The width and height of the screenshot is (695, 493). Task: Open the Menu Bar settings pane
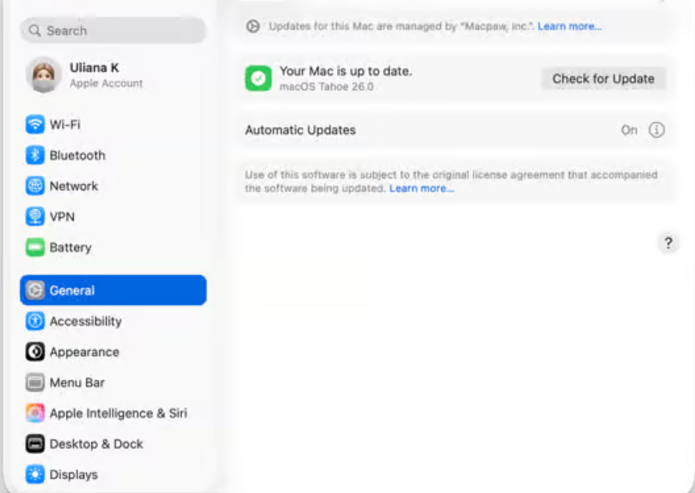pyautogui.click(x=77, y=383)
